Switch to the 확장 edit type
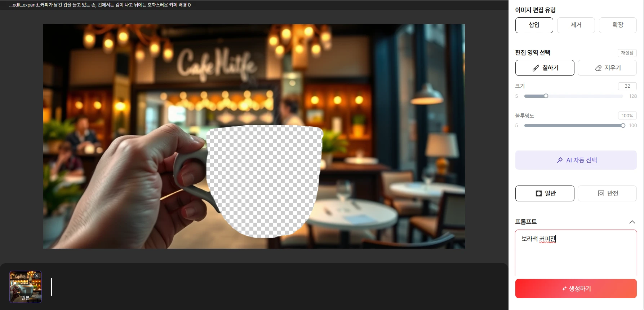This screenshot has height=310, width=644. click(617, 25)
